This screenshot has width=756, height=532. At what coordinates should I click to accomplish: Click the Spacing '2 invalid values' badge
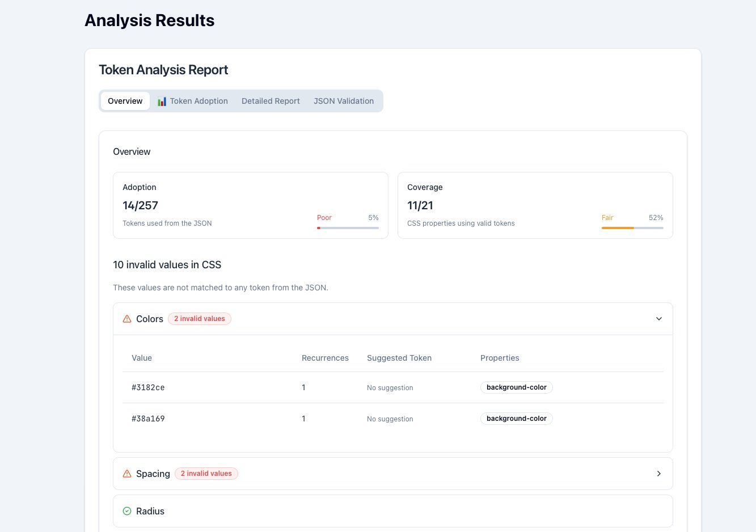pyautogui.click(x=206, y=474)
